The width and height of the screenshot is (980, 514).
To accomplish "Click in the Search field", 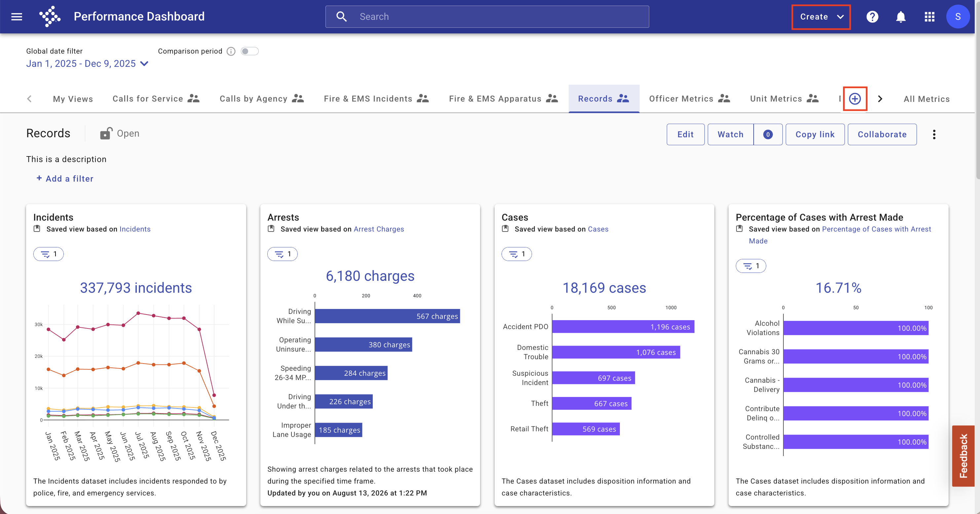I will [487, 17].
